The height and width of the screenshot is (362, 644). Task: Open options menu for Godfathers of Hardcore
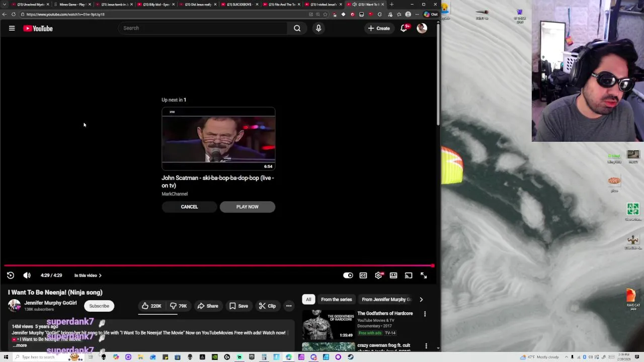(425, 314)
